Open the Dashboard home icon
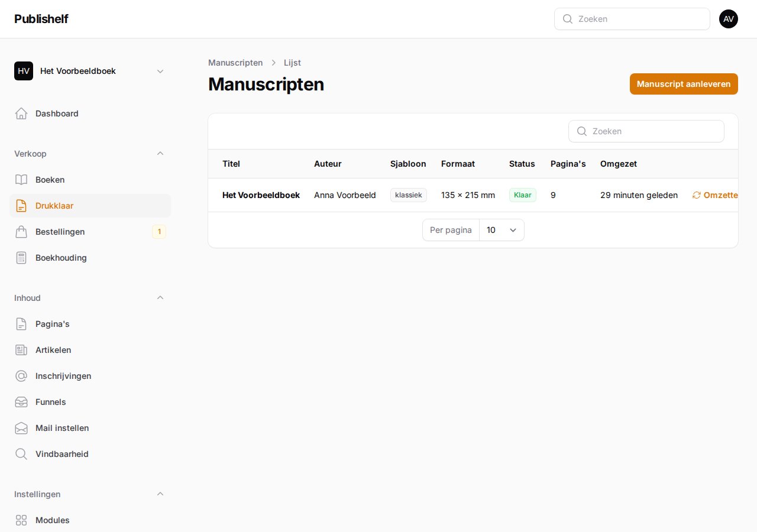Screen dimensions: 757x532 (21, 113)
